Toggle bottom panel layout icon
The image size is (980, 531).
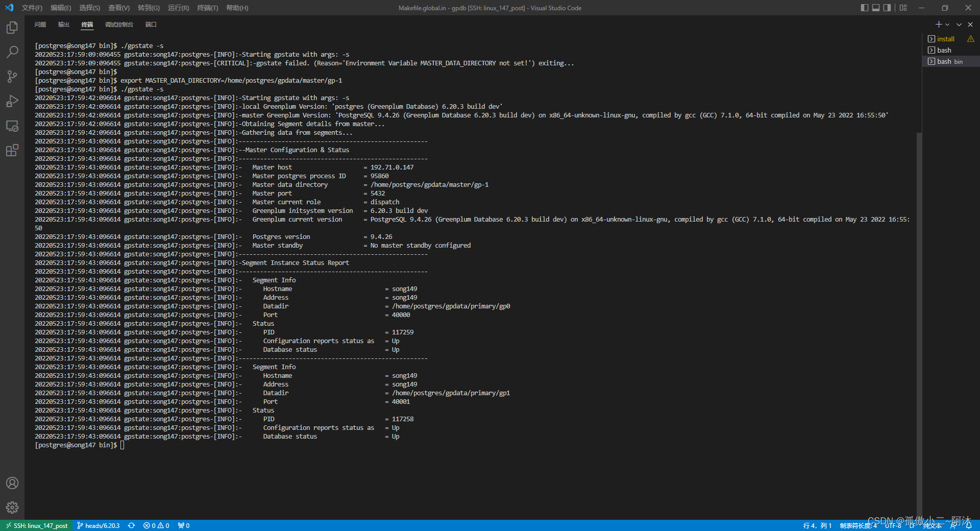[876, 8]
